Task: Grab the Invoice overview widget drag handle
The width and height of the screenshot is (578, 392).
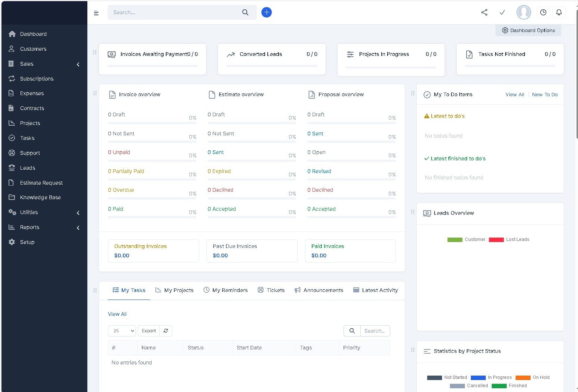Action: pos(95,93)
